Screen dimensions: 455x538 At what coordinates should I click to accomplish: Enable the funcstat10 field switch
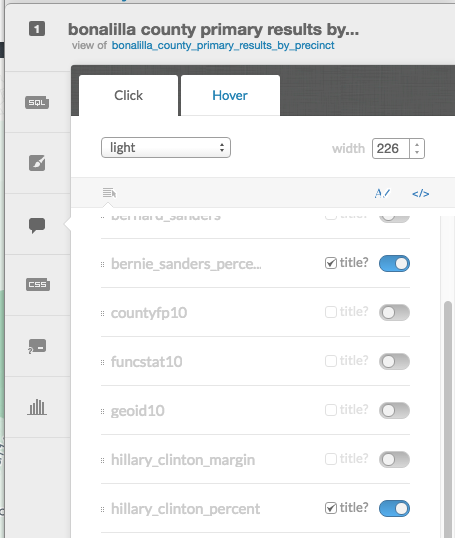tap(394, 362)
